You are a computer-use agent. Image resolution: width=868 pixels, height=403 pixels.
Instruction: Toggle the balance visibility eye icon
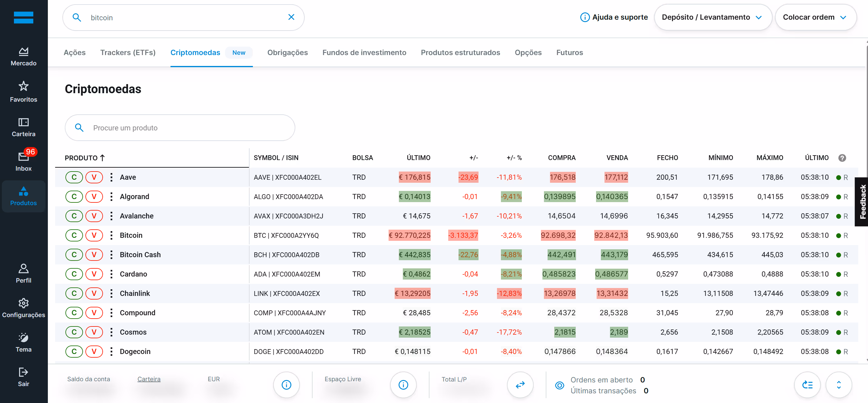(559, 385)
